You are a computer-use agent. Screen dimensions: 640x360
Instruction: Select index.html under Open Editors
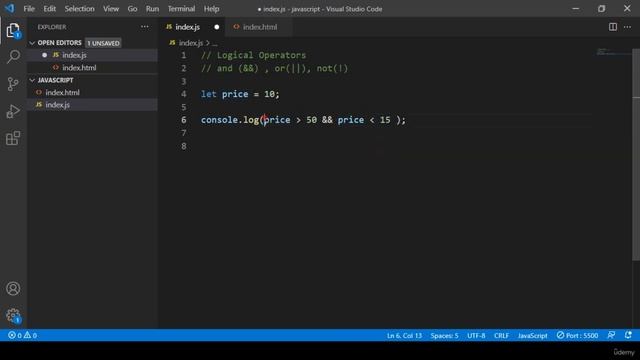coord(79,68)
